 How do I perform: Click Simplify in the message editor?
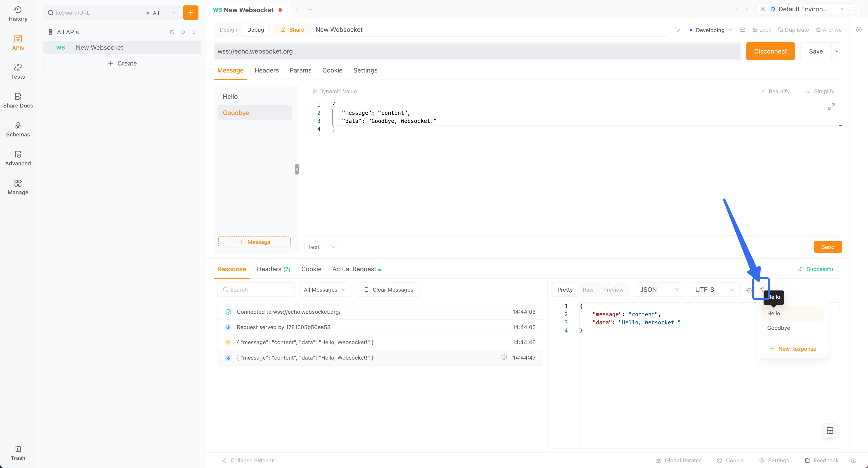(x=820, y=91)
